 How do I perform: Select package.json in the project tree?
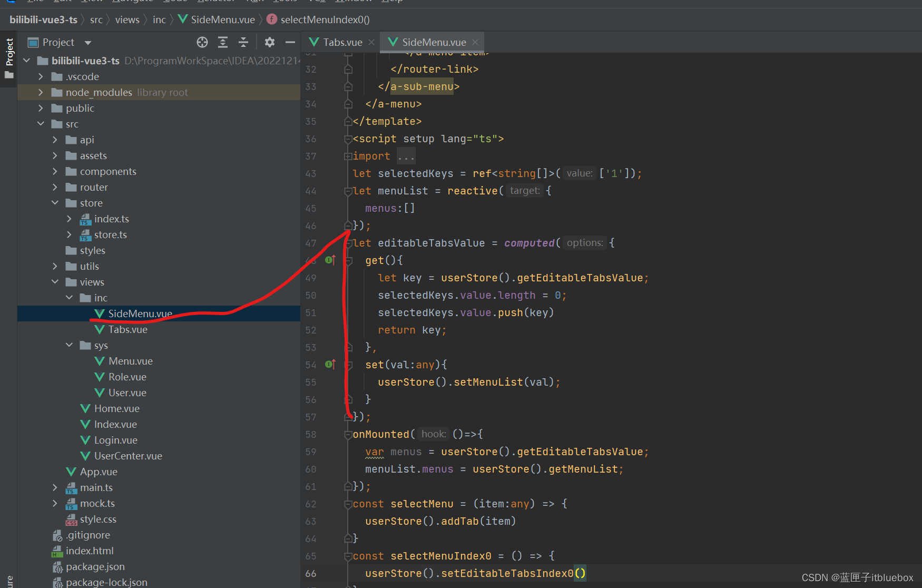tap(95, 566)
